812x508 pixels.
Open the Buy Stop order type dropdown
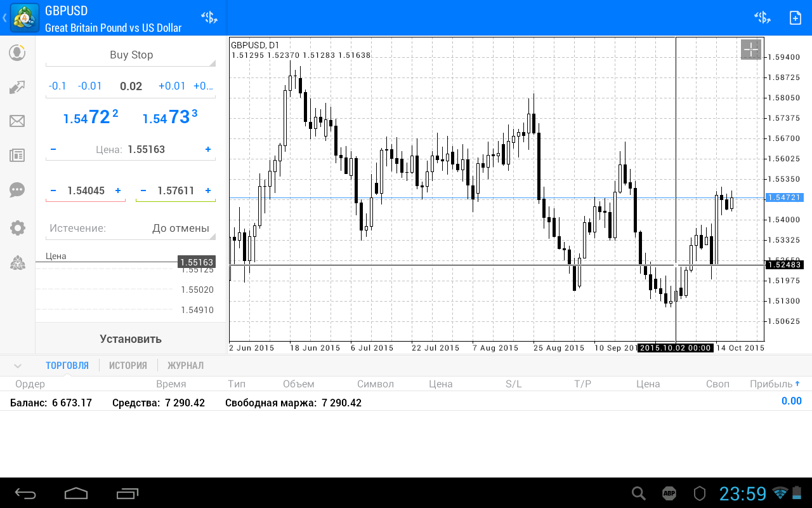point(131,55)
